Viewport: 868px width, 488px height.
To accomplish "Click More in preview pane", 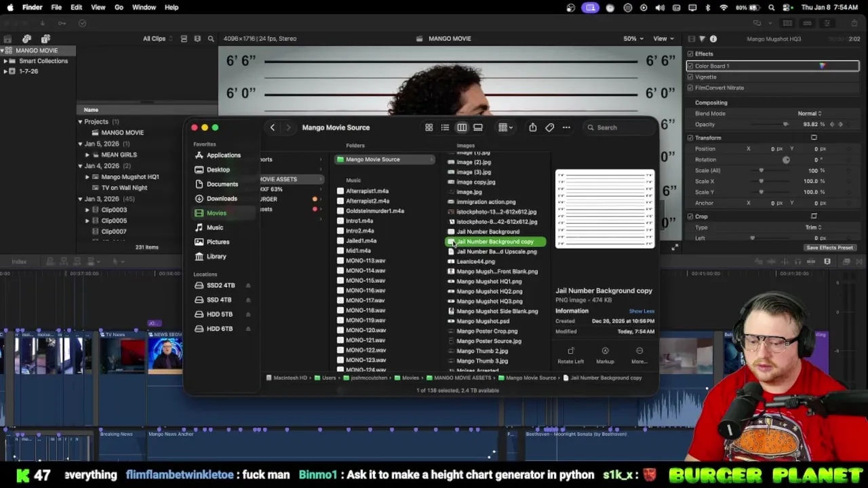I will click(x=639, y=355).
